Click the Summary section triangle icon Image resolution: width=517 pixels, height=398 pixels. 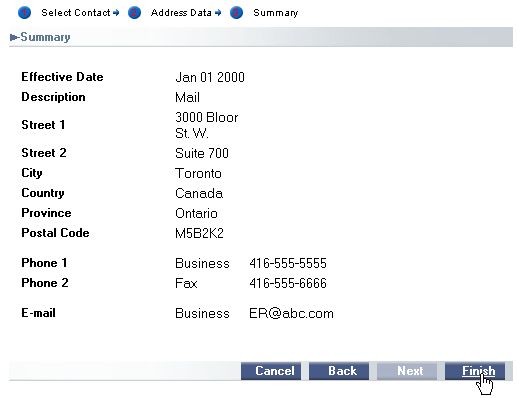[x=14, y=37]
